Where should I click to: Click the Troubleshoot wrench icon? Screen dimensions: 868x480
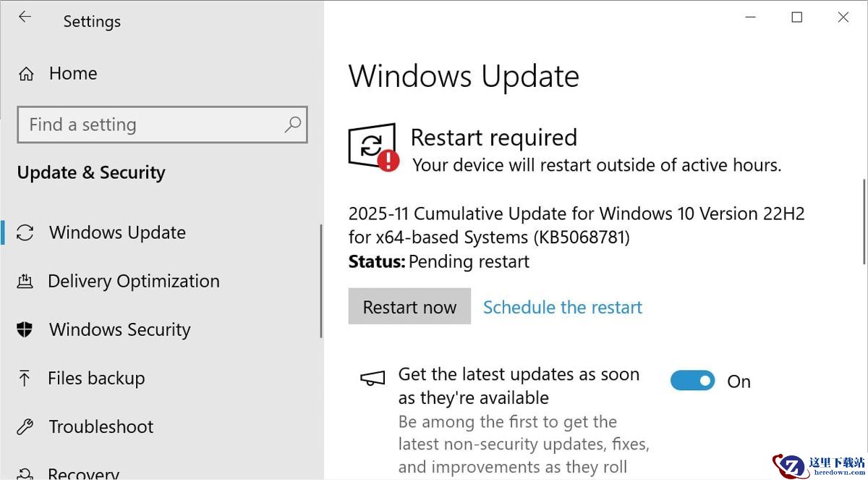click(25, 426)
